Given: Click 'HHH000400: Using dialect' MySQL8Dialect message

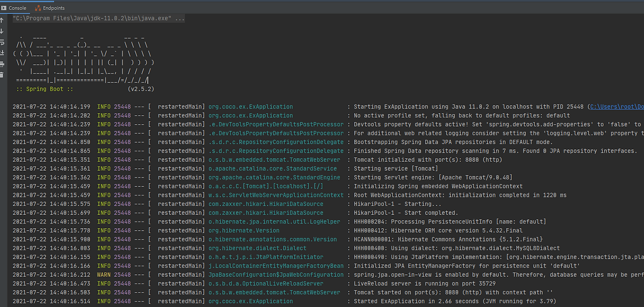Looking at the screenshot, I should [x=457, y=248].
